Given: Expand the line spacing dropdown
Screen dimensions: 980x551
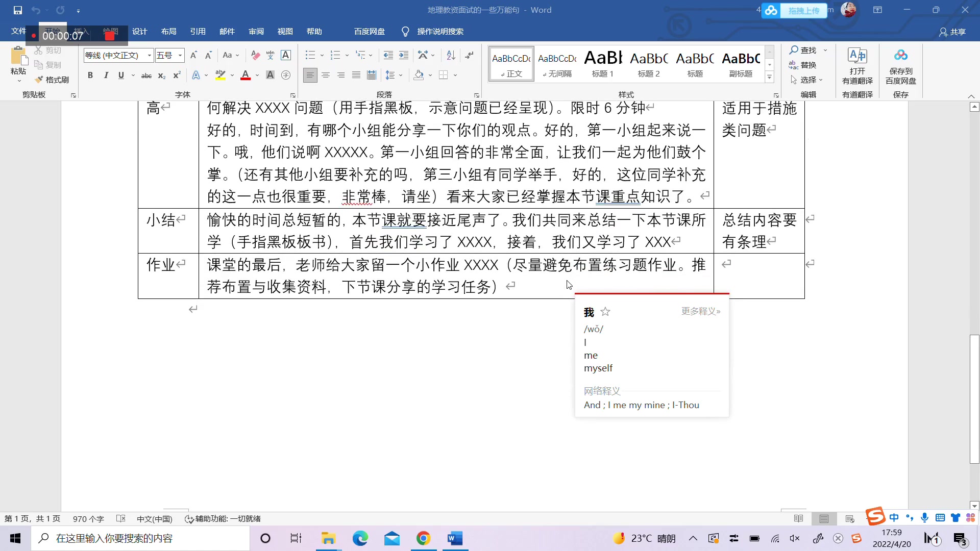Looking at the screenshot, I should point(400,75).
